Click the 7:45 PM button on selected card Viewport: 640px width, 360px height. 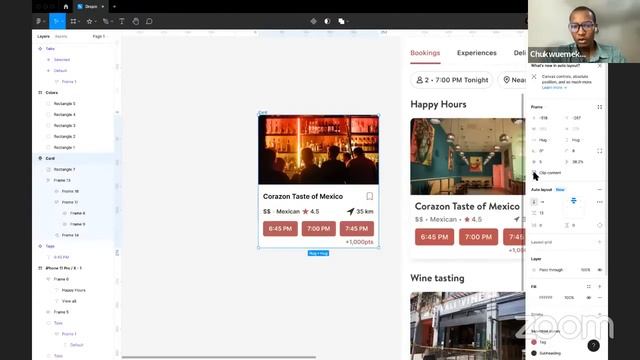pyautogui.click(x=357, y=229)
